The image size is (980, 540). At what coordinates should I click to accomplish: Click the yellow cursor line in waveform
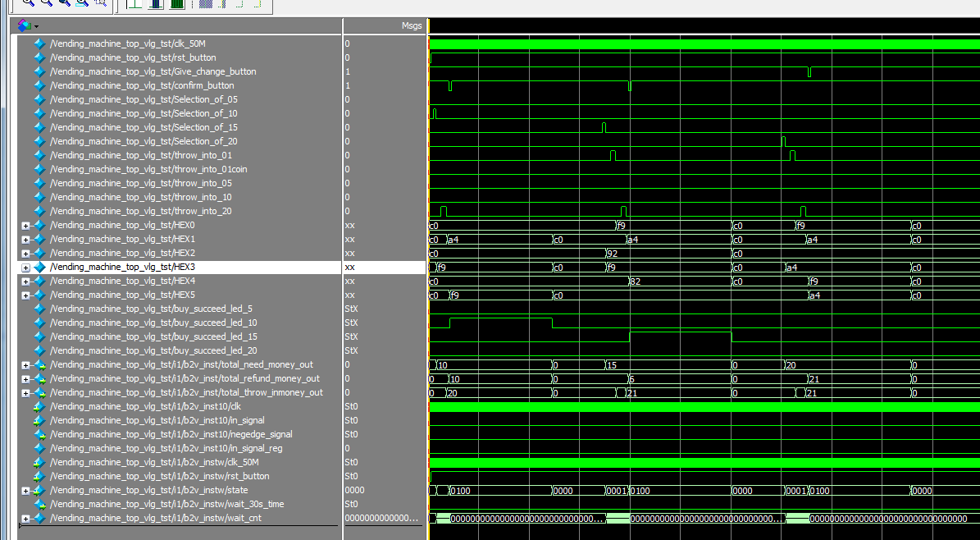click(x=429, y=246)
